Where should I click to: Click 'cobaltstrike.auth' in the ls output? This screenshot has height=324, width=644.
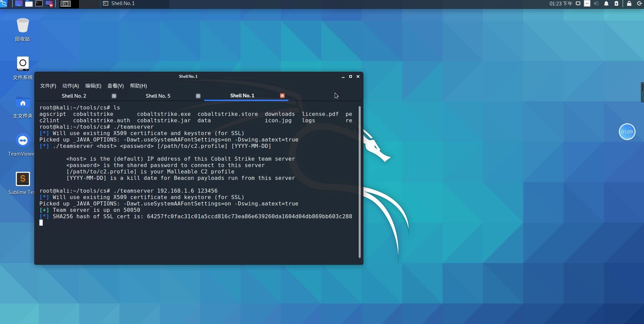(102, 121)
